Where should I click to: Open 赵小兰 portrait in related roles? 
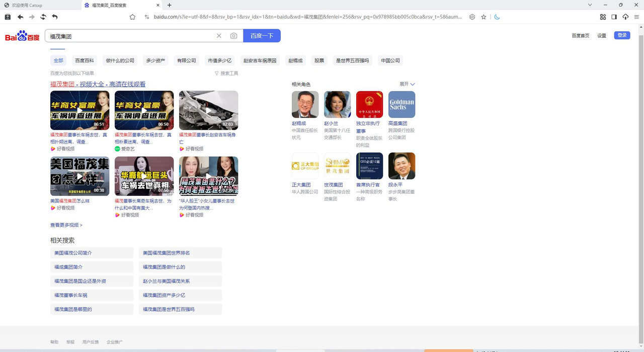[337, 104]
